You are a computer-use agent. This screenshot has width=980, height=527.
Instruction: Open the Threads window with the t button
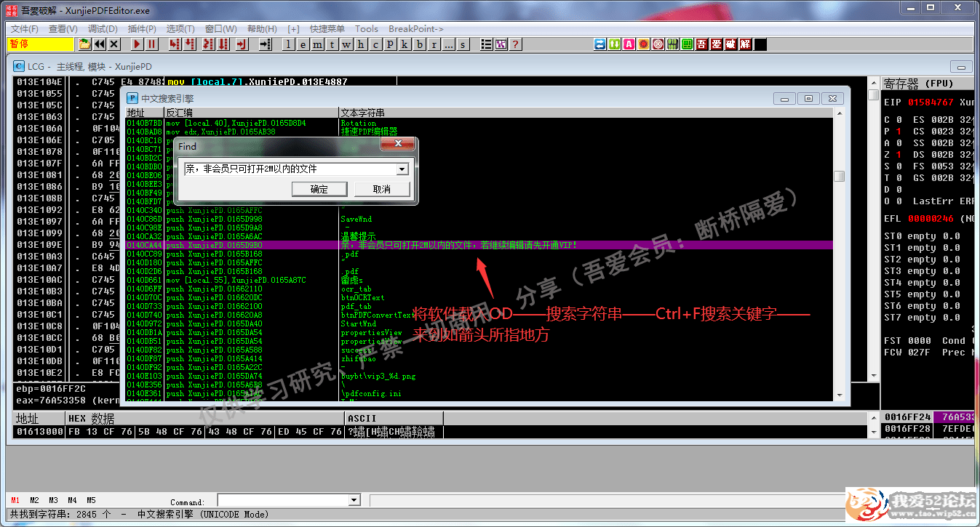(x=332, y=44)
